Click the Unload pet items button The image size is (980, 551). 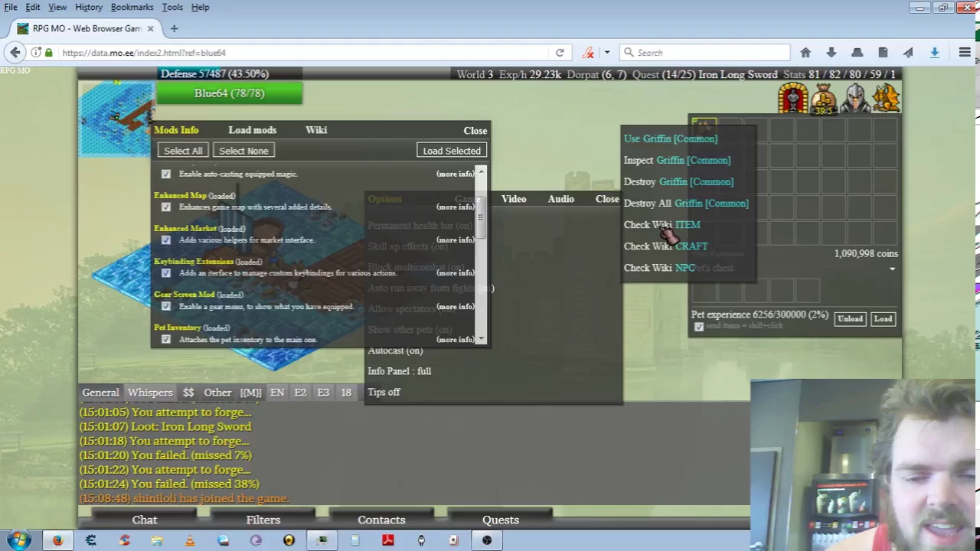coord(850,318)
